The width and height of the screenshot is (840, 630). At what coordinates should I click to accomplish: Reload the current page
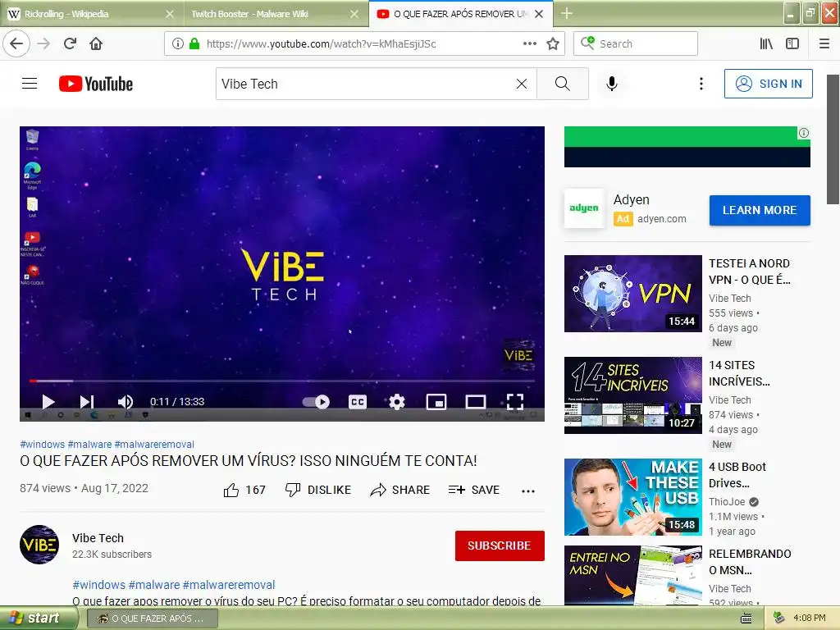click(70, 43)
